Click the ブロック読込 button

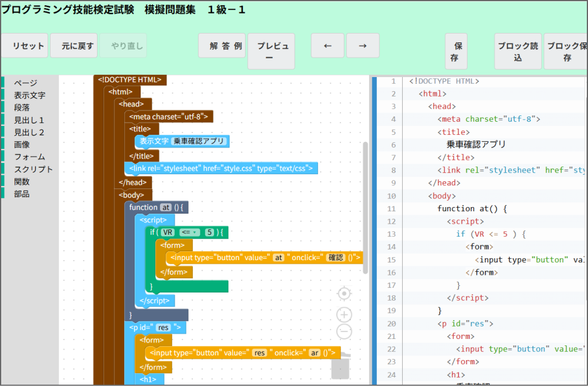click(517, 51)
